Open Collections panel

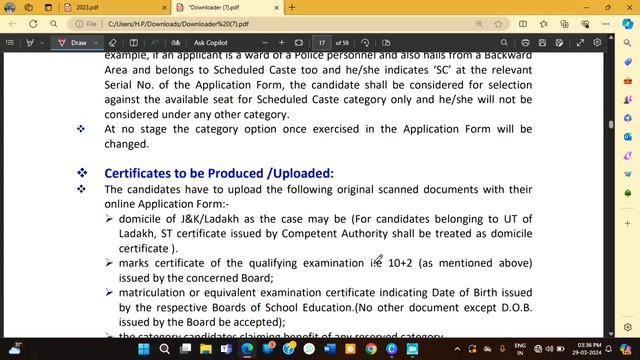point(564,24)
